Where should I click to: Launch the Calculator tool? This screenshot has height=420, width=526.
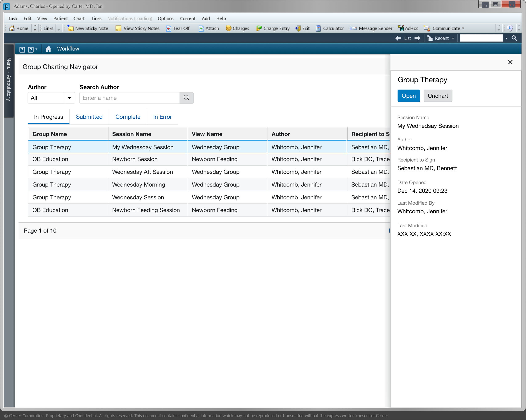coord(330,28)
